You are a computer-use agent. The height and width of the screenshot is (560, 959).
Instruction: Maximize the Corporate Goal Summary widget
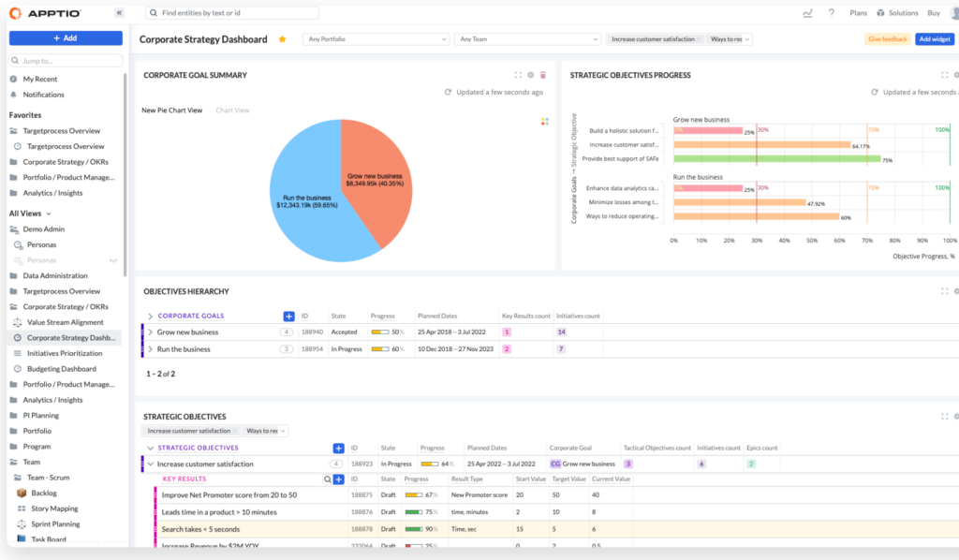(x=518, y=75)
